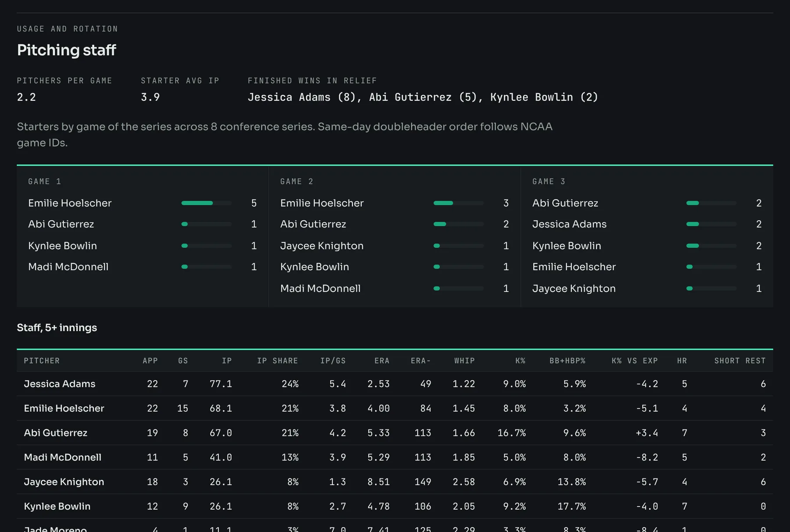Click Jaycee Knighton under Game 2

click(322, 246)
